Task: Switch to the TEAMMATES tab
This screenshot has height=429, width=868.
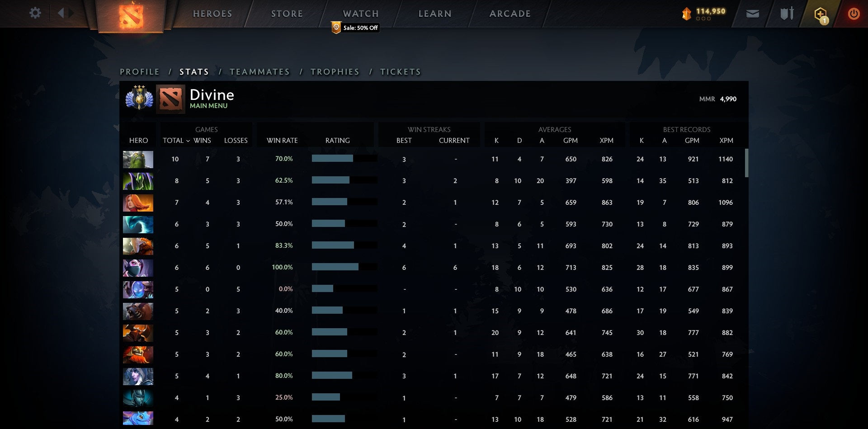Action: pyautogui.click(x=260, y=71)
